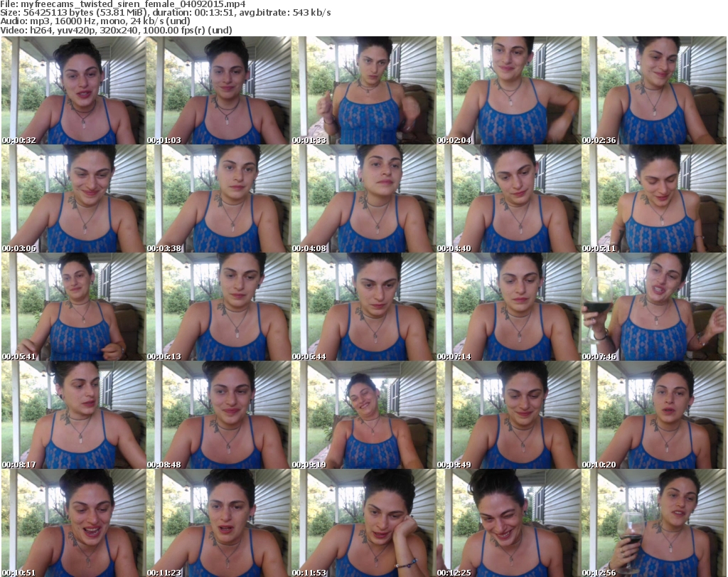
Task: Select the thumbnail stamped 00:02:04
Action: (x=509, y=90)
